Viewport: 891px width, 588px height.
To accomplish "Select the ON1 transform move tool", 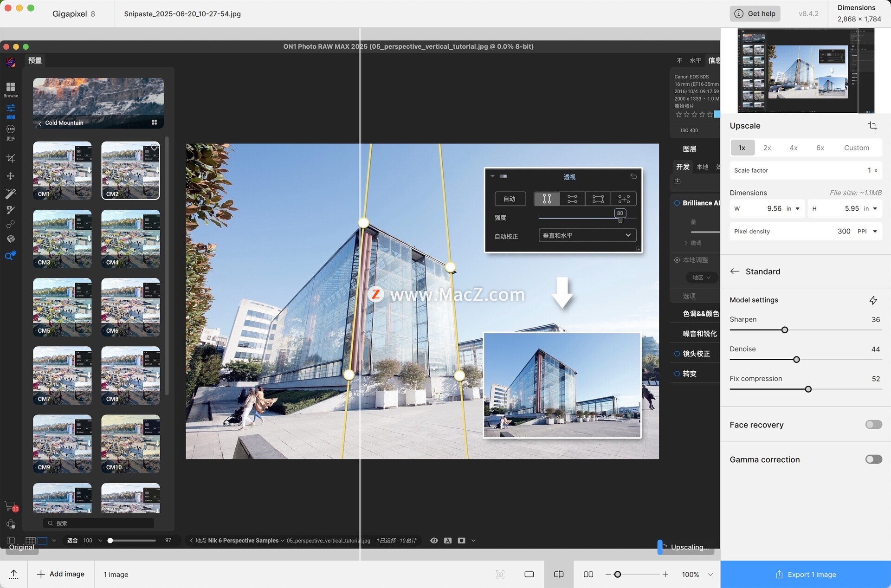I will pos(11,176).
